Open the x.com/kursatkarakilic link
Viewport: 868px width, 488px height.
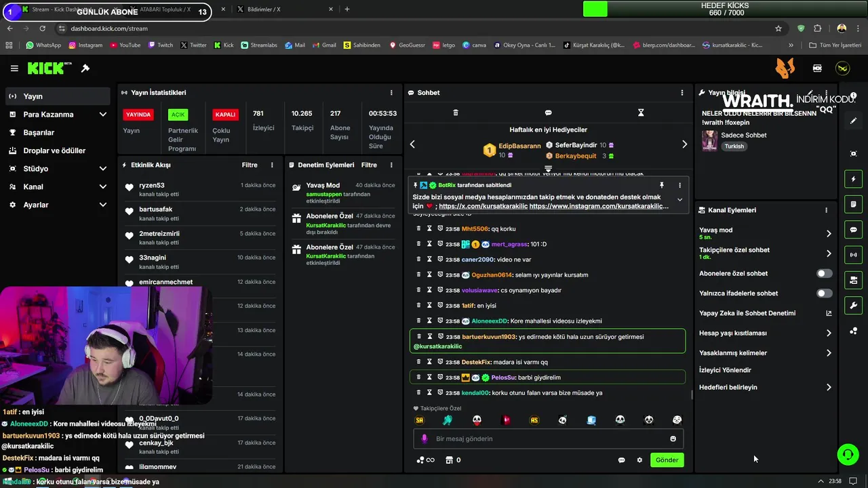click(x=483, y=206)
